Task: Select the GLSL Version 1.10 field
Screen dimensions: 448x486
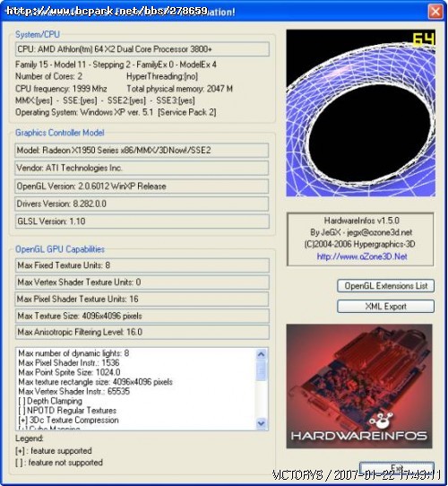Action: 142,221
